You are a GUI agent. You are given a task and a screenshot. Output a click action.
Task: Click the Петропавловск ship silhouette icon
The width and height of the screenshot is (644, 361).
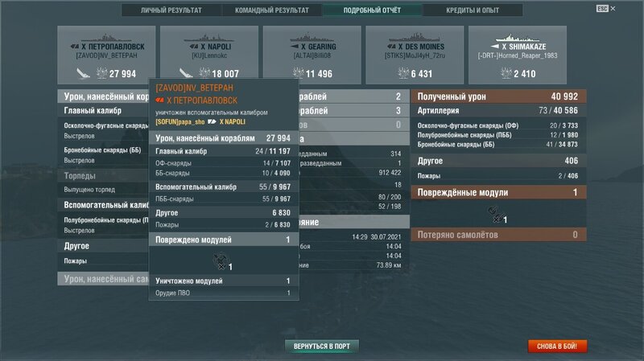[106, 38]
